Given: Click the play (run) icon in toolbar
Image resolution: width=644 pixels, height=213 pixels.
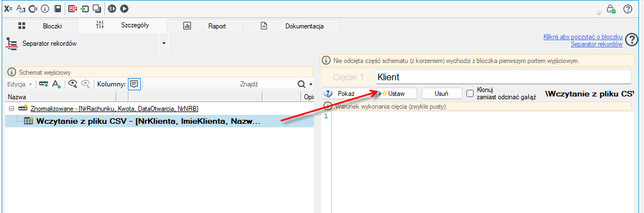Looking at the screenshot, I should pyautogui.click(x=125, y=8).
